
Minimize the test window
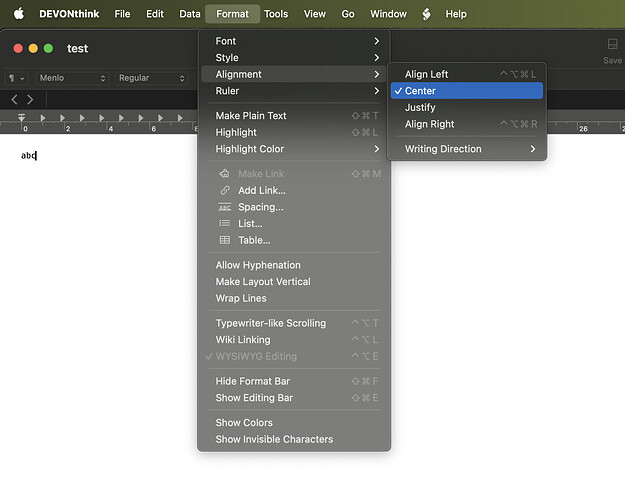(33, 49)
